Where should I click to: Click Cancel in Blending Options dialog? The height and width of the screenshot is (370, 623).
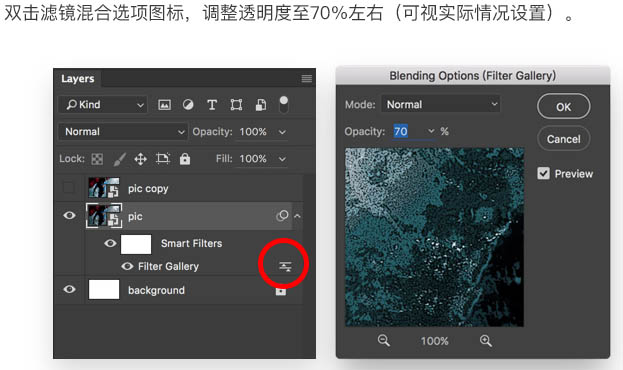click(x=563, y=139)
